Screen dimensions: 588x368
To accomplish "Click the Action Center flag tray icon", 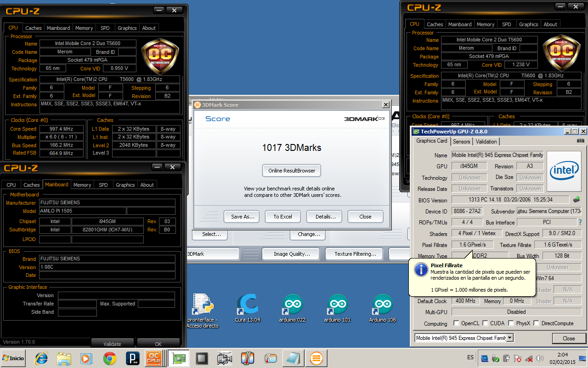I will pyautogui.click(x=518, y=358).
